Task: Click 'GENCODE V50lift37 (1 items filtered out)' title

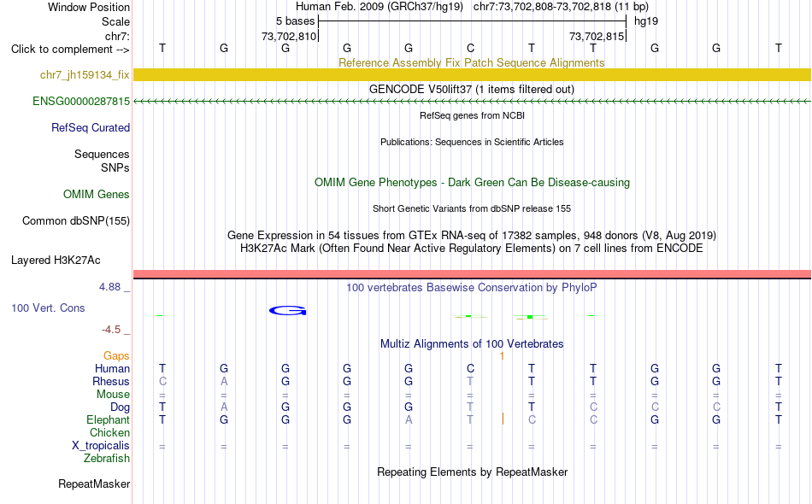Action: (x=472, y=89)
